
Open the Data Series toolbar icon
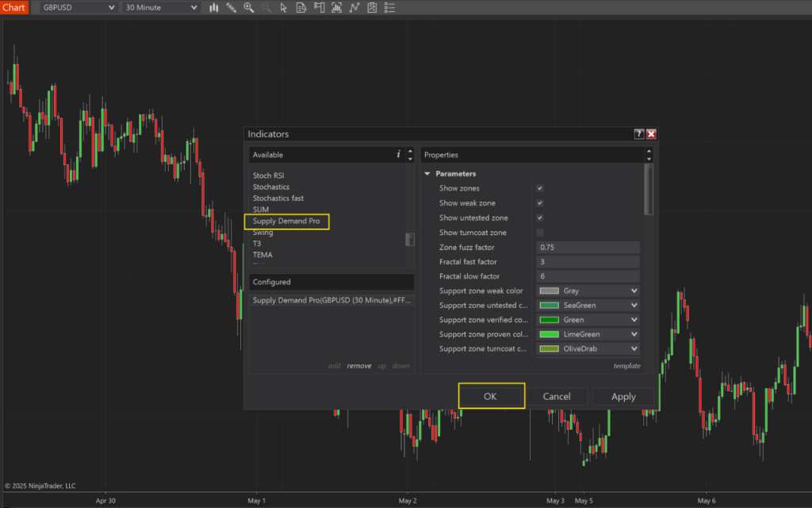336,8
